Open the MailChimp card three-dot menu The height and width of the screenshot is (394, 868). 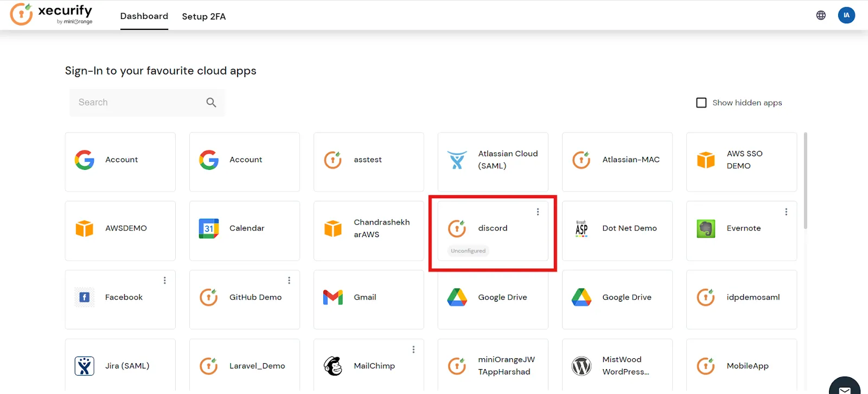pos(413,349)
